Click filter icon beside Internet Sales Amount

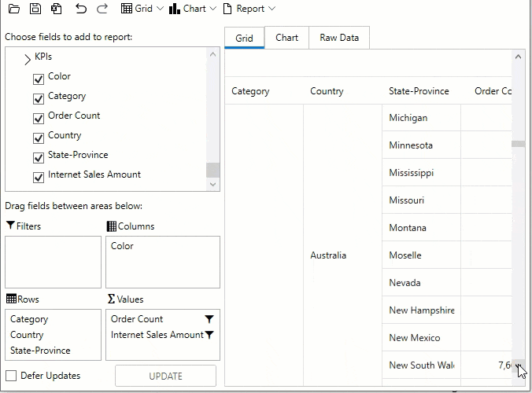click(209, 335)
